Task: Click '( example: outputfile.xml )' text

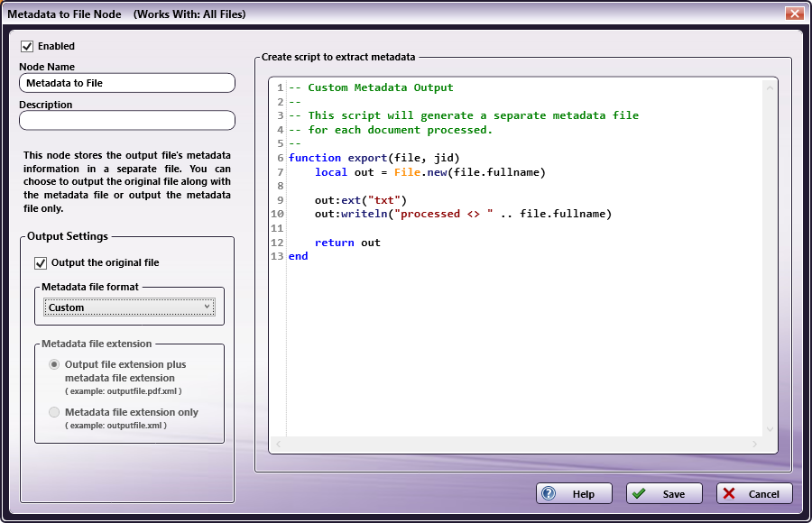Action: (116, 426)
